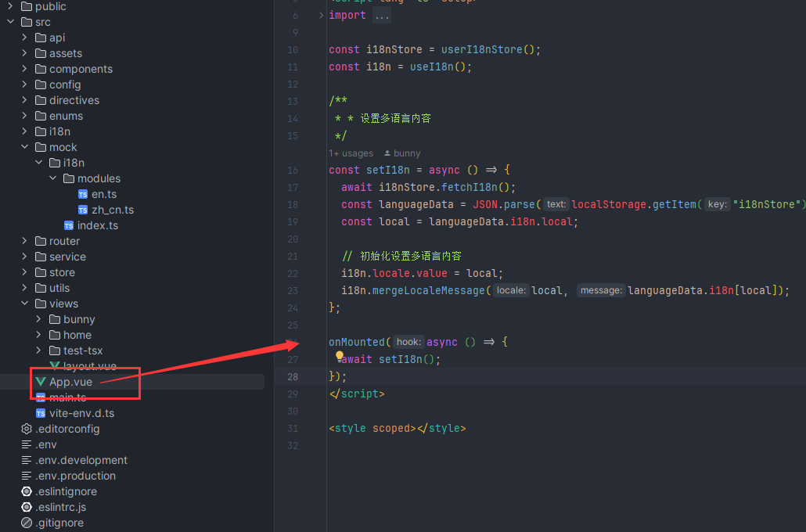Viewport: 806px width, 532px height.
Task: Select the test-tsx folder
Action: 83,350
